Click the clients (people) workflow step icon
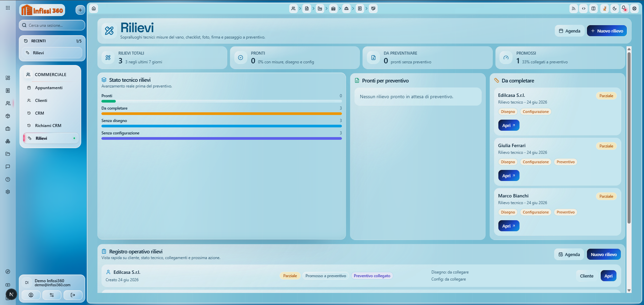 click(x=293, y=9)
